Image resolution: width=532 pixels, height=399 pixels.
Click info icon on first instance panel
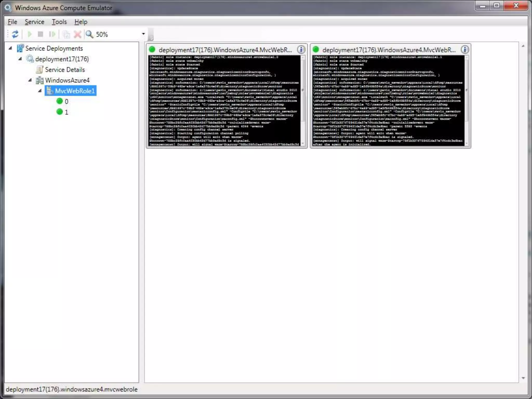coord(301,49)
